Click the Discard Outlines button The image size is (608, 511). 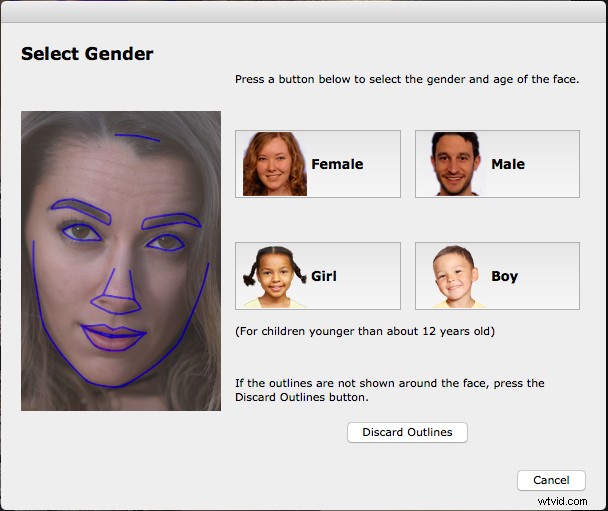407,432
